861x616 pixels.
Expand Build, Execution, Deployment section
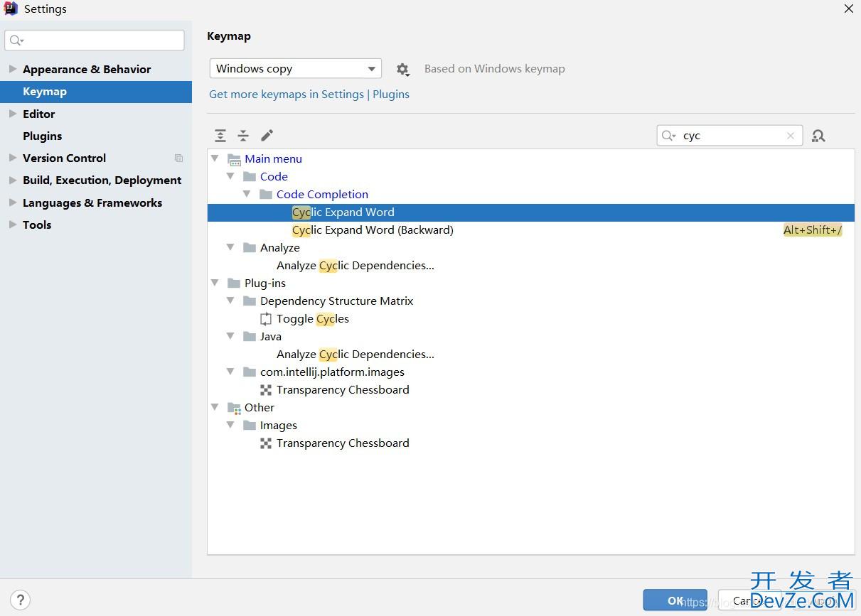point(12,180)
